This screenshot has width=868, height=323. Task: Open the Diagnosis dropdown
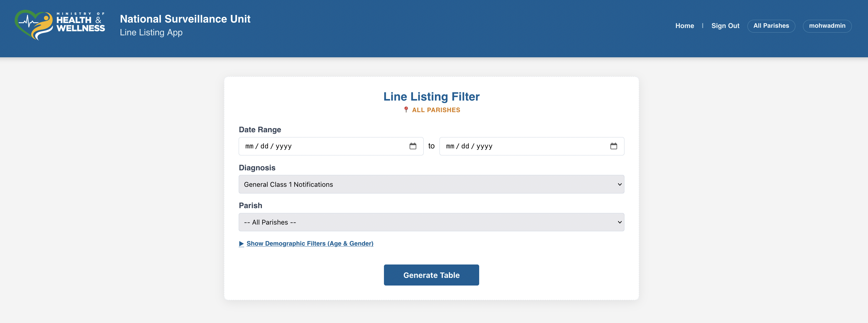(431, 184)
